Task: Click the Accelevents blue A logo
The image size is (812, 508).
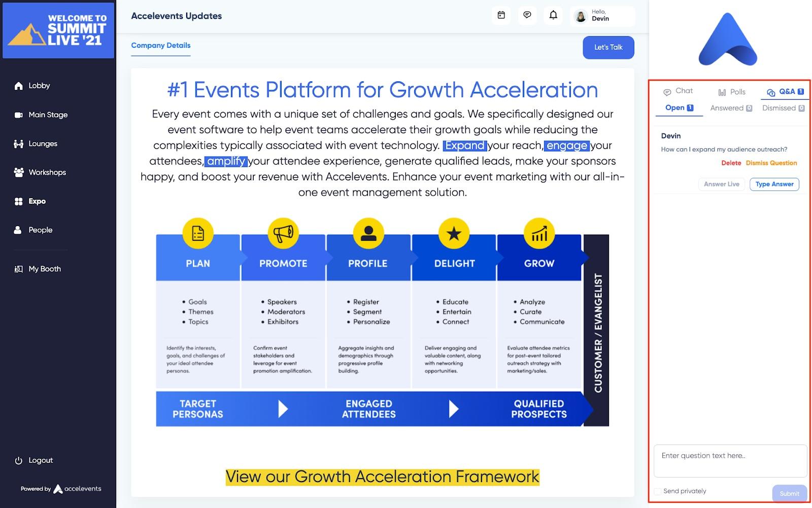Action: (x=728, y=40)
